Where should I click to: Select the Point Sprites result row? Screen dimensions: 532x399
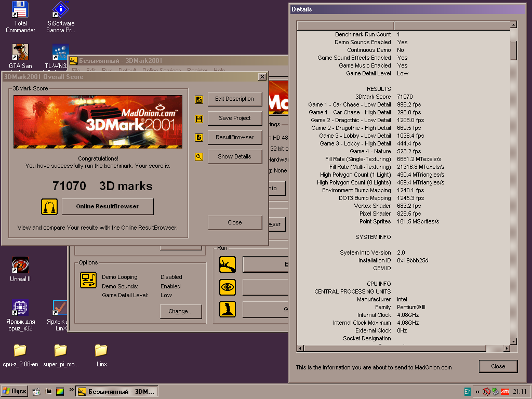coord(403,221)
